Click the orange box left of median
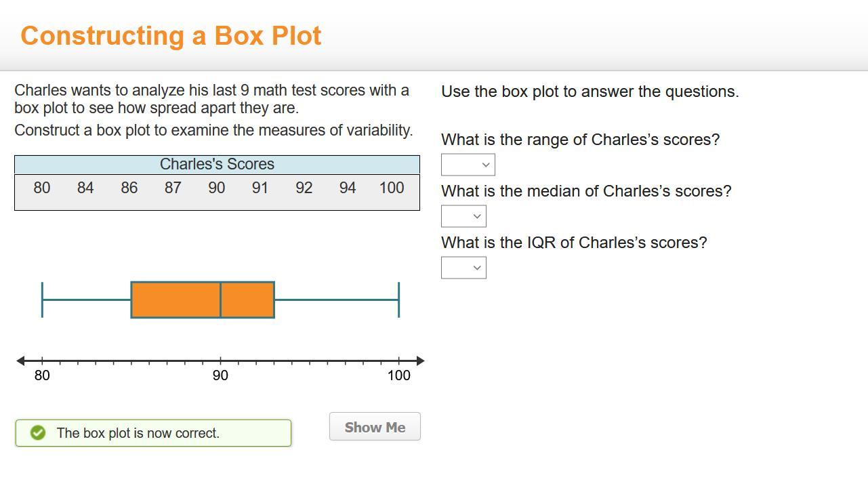This screenshot has width=868, height=492. coord(175,300)
